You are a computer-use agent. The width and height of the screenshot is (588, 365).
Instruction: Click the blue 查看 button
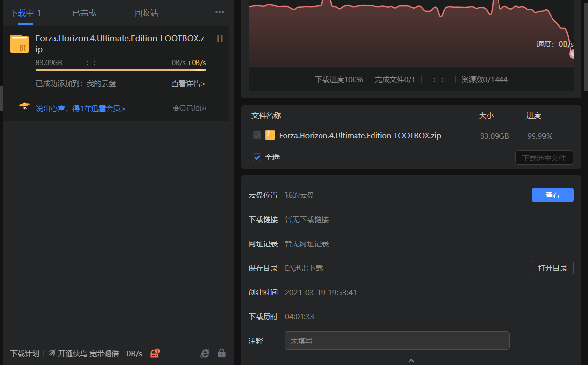tap(552, 195)
